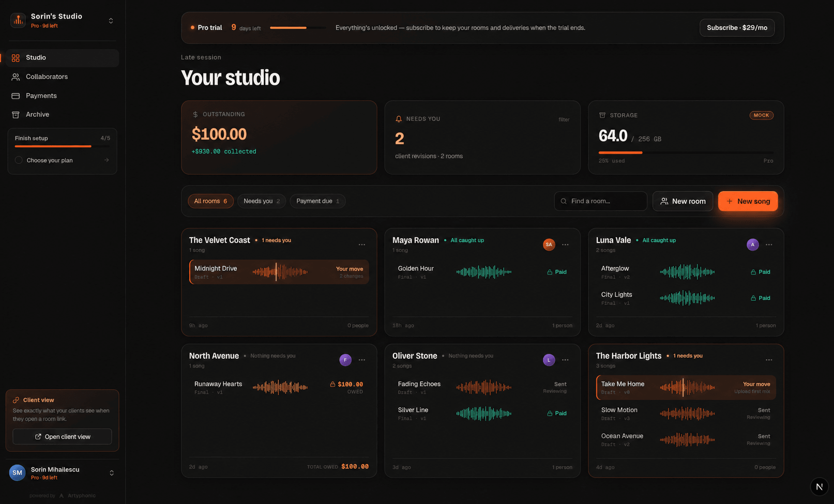Click the Storage box icon
834x504 pixels.
point(602,115)
